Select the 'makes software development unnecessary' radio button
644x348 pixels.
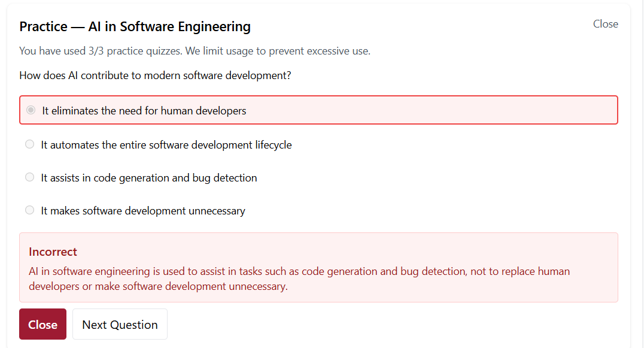29,210
